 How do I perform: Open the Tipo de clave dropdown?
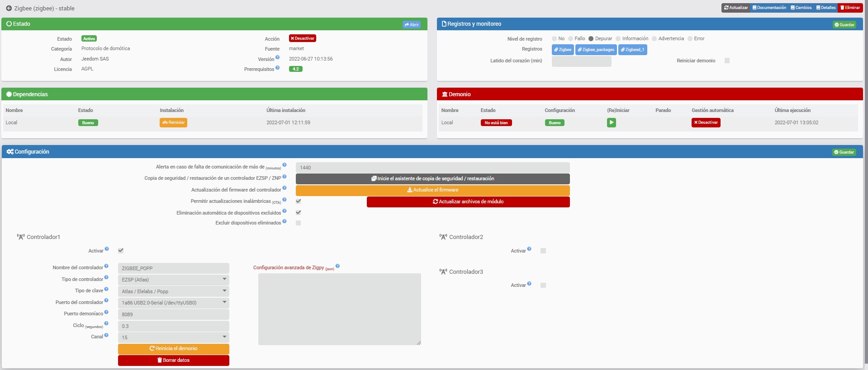(x=174, y=291)
